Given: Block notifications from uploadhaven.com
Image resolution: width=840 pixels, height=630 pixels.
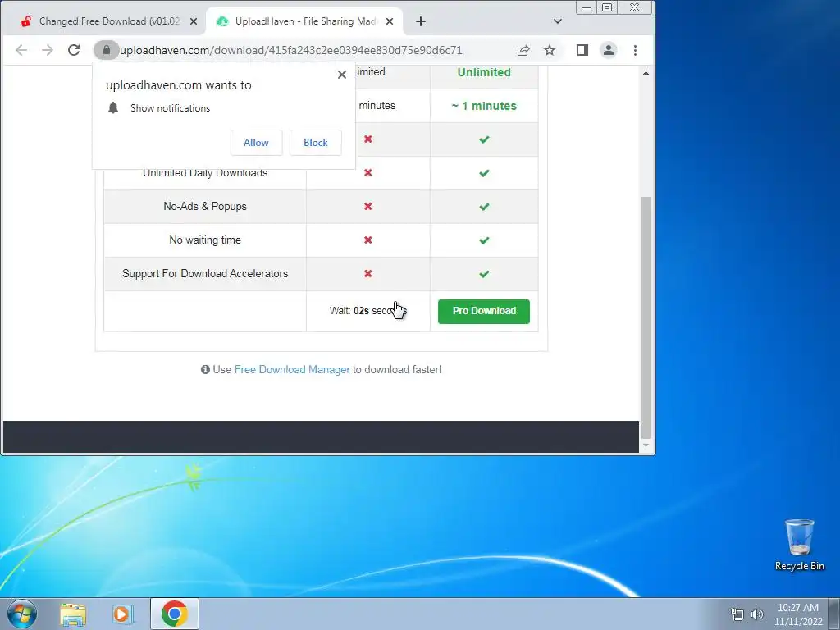Looking at the screenshot, I should 316,143.
